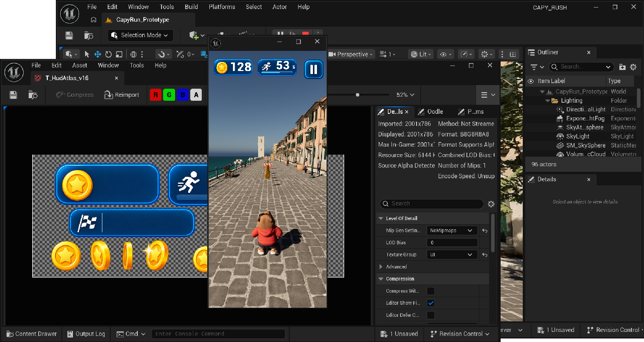Open the Add content quick-add button
The image size is (644, 342).
pyautogui.click(x=196, y=35)
